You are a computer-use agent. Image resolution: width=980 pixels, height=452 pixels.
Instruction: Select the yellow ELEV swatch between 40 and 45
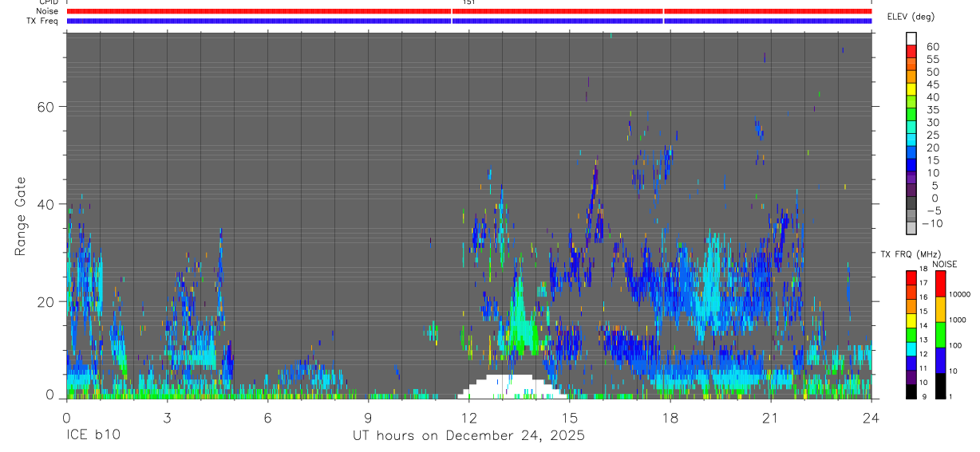pyautogui.click(x=911, y=89)
